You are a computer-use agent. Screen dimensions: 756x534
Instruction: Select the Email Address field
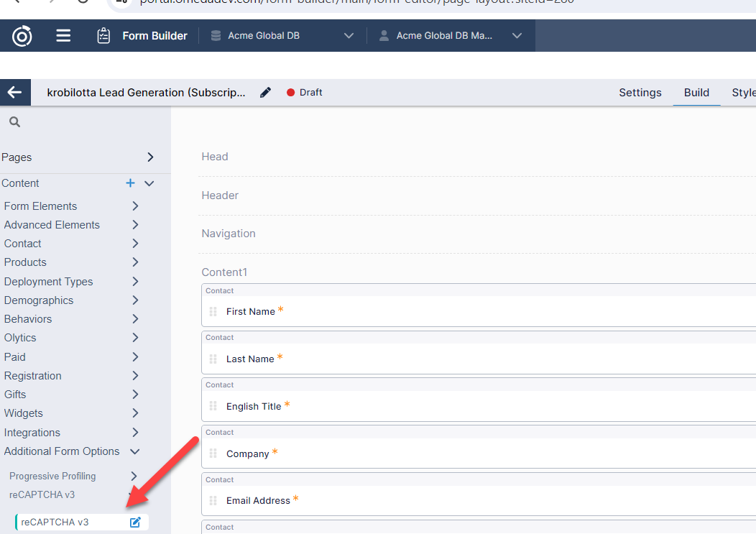pyautogui.click(x=258, y=501)
